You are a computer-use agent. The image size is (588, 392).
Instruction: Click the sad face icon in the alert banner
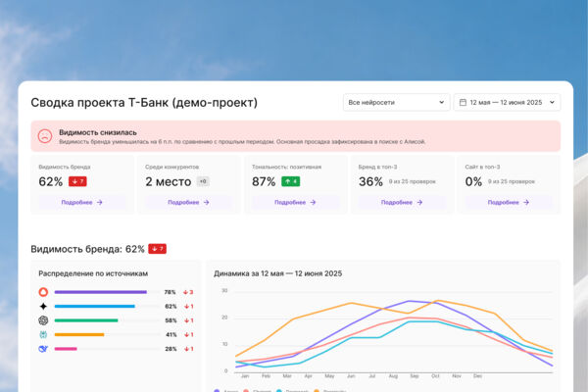point(45,136)
